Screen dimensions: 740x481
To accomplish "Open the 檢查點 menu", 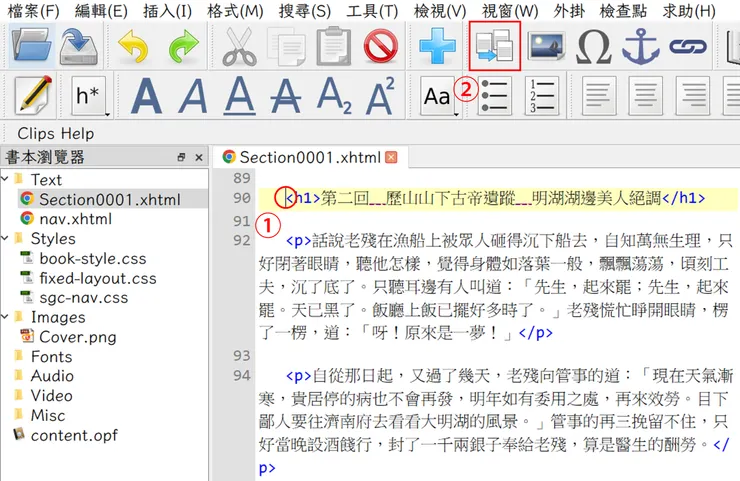I will click(x=623, y=11).
